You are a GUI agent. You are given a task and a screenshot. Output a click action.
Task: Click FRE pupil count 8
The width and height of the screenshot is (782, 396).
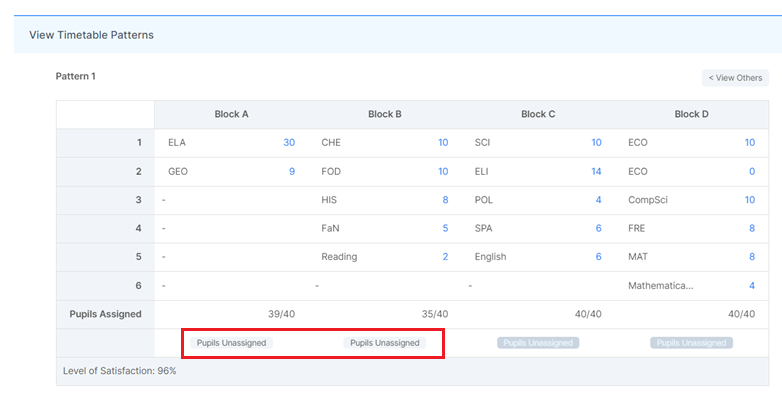coord(752,228)
